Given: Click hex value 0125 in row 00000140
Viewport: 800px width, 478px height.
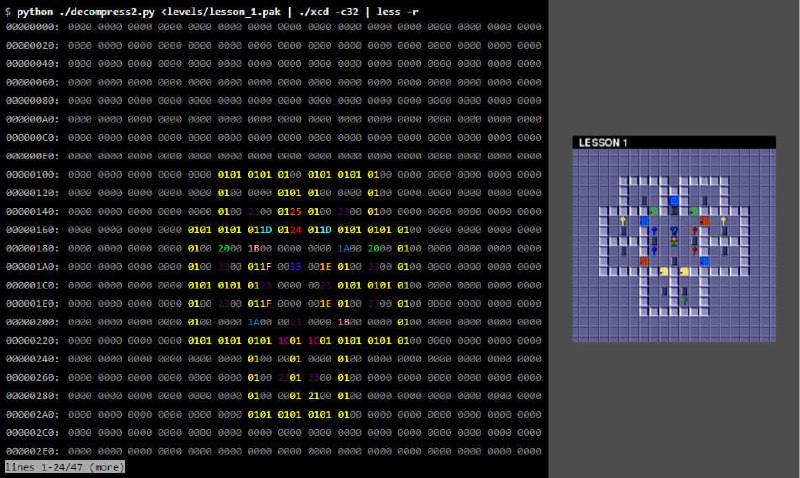Looking at the screenshot, I should pos(289,211).
